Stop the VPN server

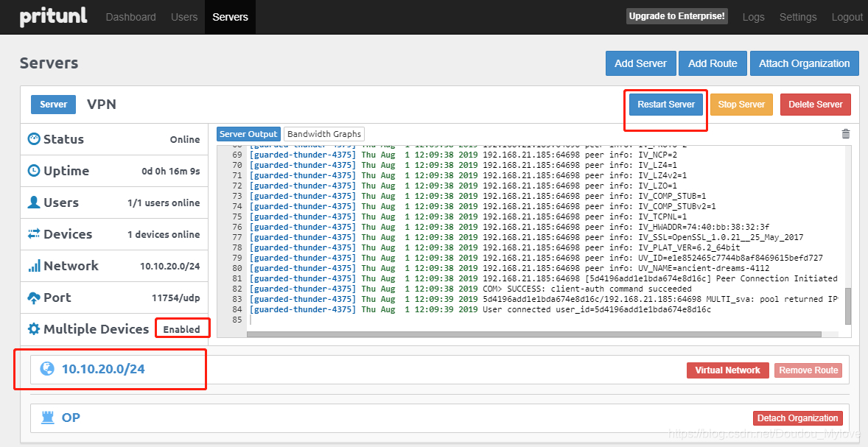(x=741, y=105)
